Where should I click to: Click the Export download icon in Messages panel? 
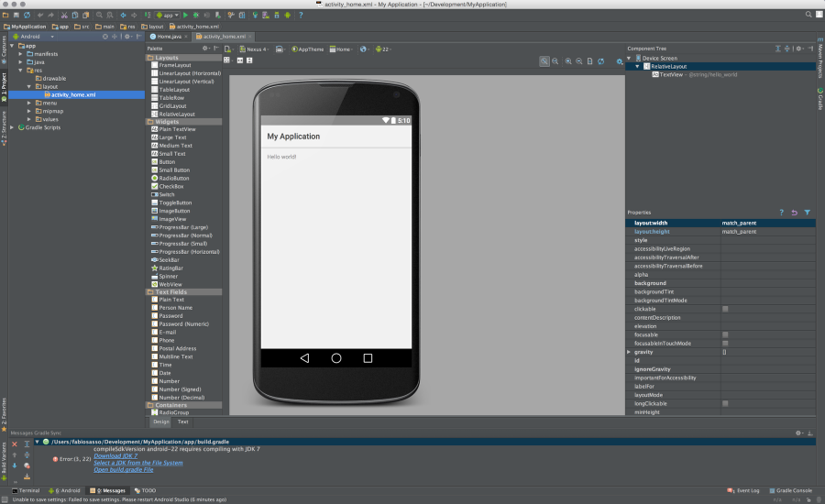click(27, 477)
